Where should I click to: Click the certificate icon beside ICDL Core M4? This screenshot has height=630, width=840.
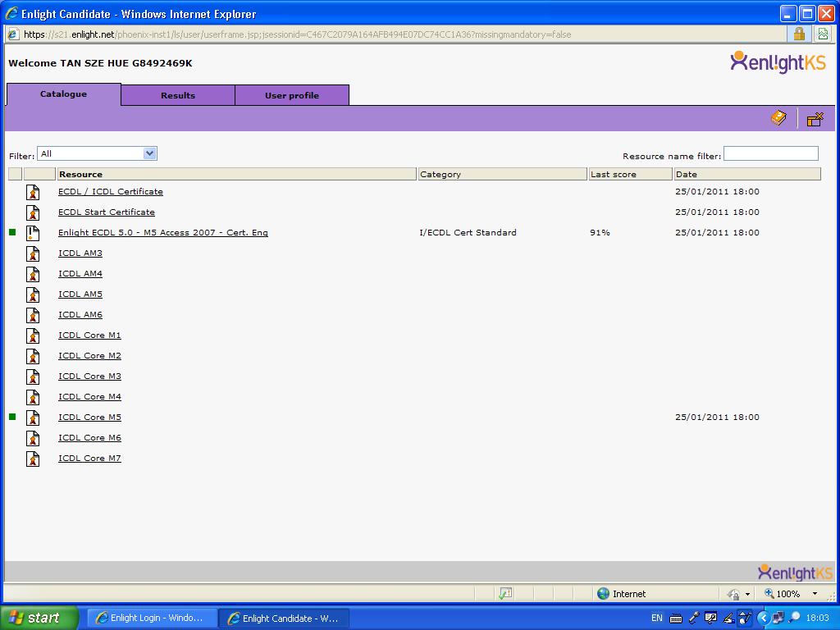(33, 398)
